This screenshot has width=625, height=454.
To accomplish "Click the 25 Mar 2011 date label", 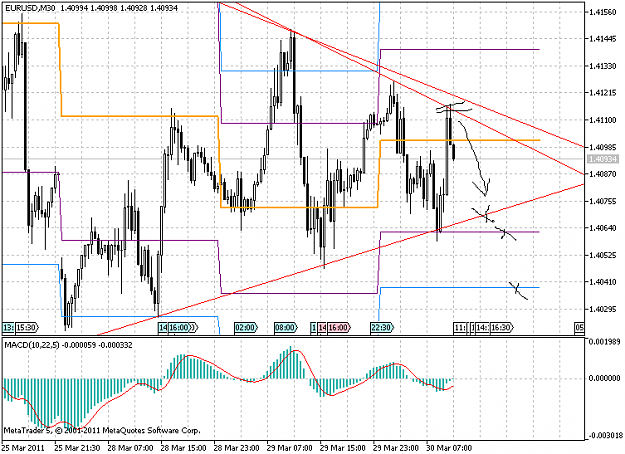I will click(23, 448).
